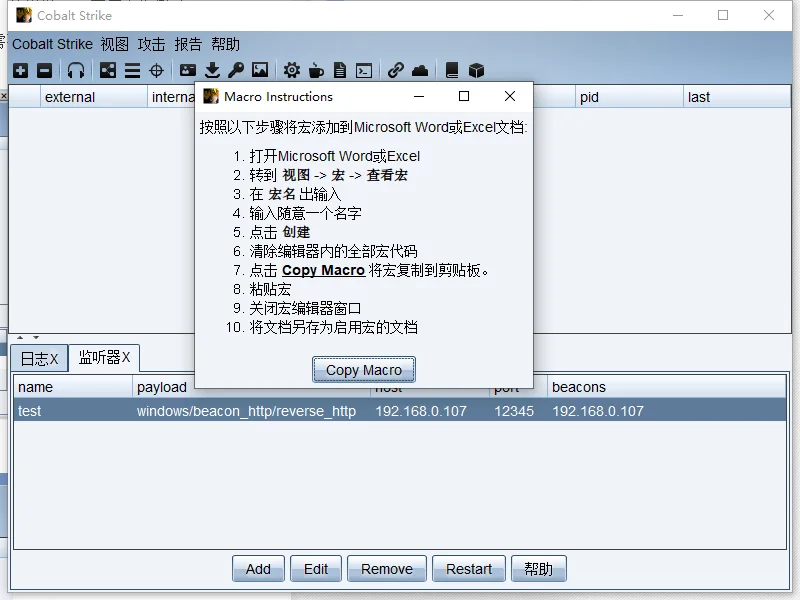The image size is (800, 600).
Task: Click the cube About icon in toolbar
Action: click(x=476, y=70)
